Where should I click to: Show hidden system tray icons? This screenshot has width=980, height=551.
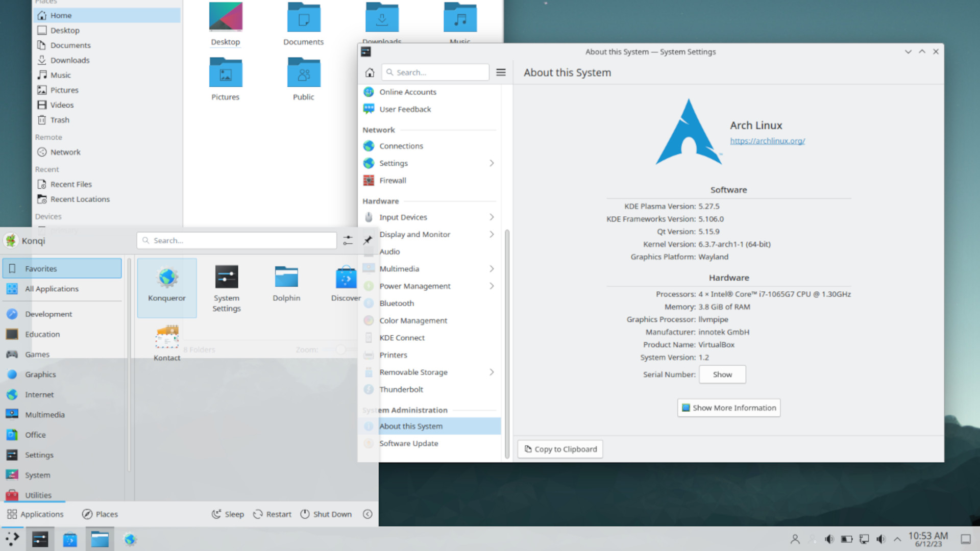(897, 539)
